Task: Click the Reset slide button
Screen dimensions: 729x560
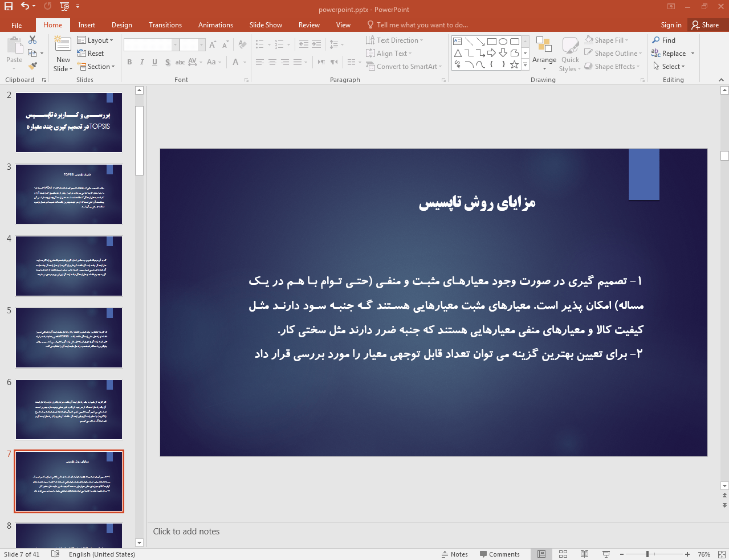Action: (x=91, y=54)
